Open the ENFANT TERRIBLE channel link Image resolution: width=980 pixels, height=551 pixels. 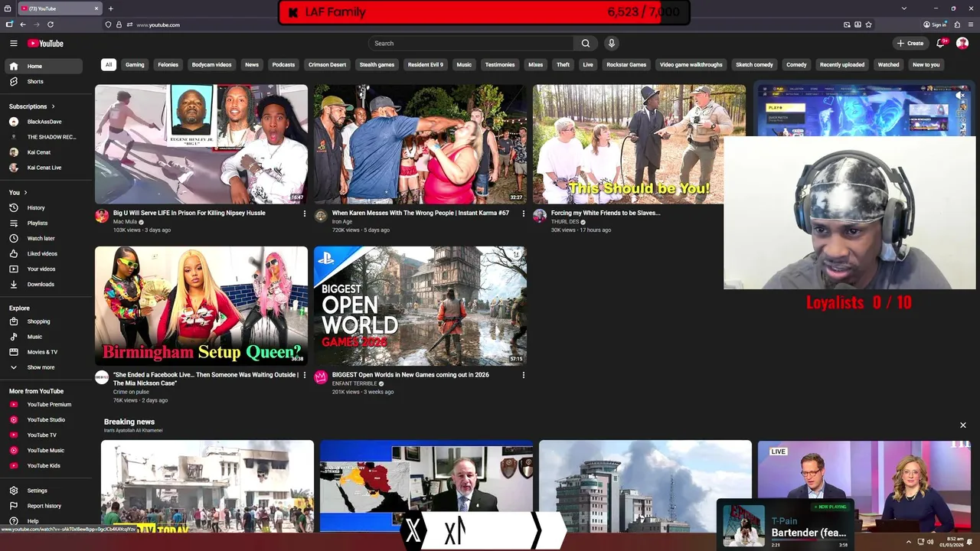(354, 383)
